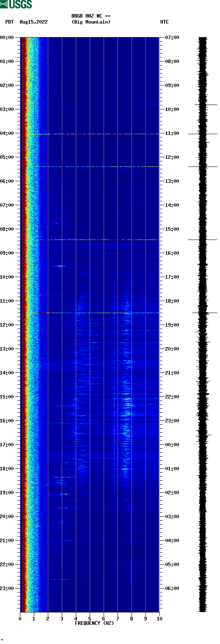The width and height of the screenshot is (220, 644).
Task: Click the 08:00 PDT time label
Action: click(7, 229)
